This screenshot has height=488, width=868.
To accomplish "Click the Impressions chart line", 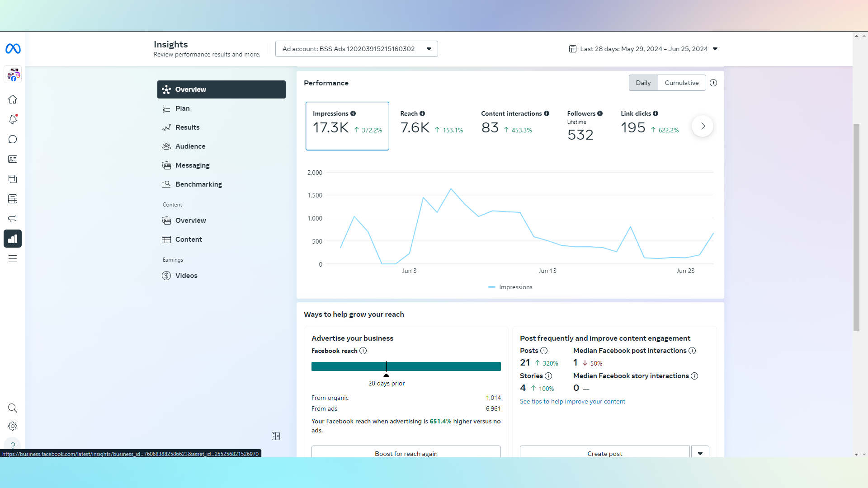I will 527,226.
